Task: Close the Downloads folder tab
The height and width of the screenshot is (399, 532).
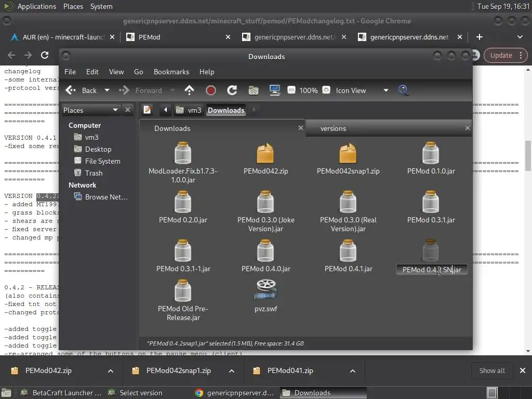Action: click(x=301, y=128)
